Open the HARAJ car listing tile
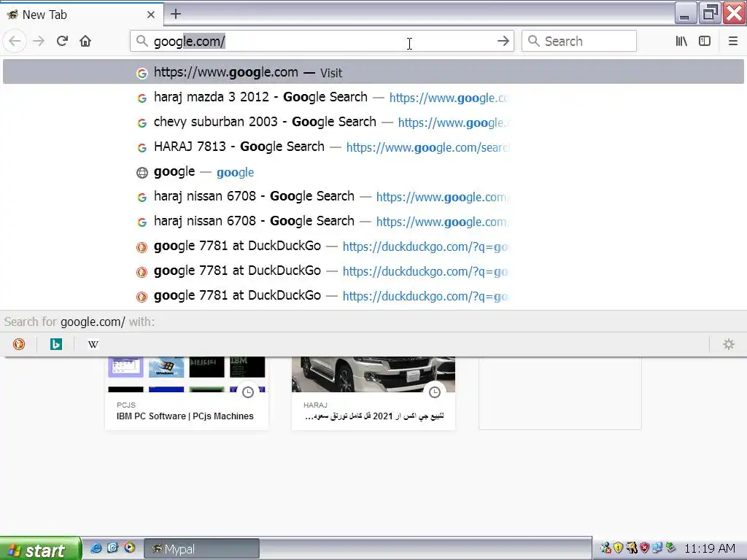The width and height of the screenshot is (747, 560). [x=373, y=393]
